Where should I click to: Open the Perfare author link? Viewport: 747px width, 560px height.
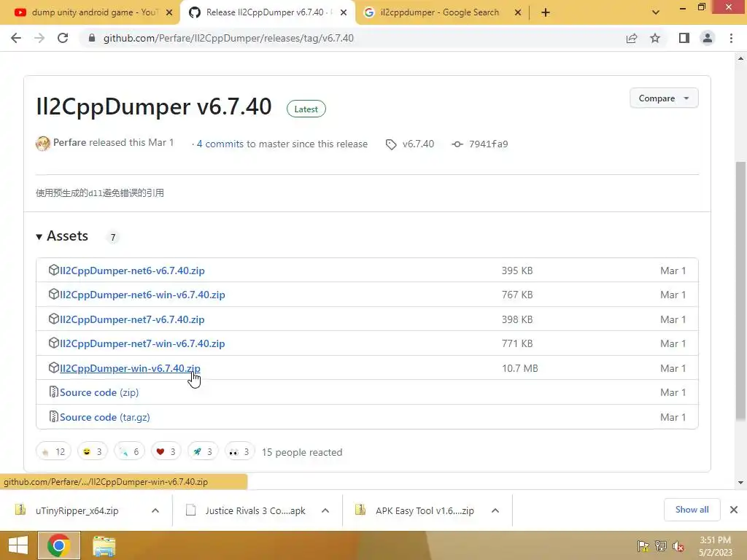pos(69,142)
